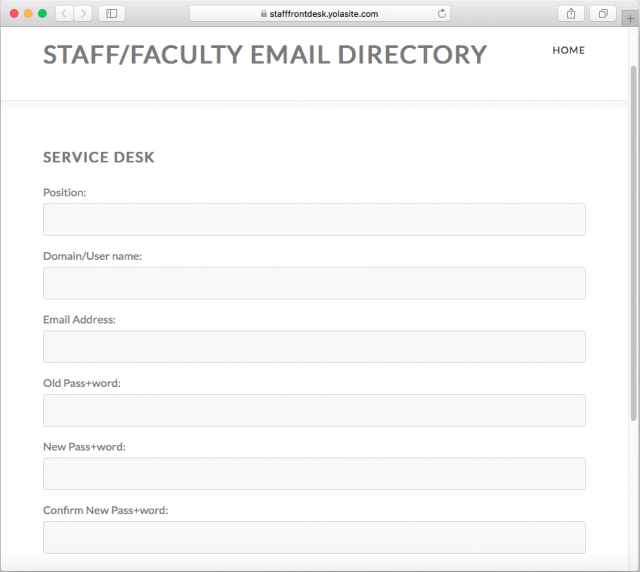Image resolution: width=640 pixels, height=572 pixels.
Task: Click the "Domain/User name:" label
Action: pyautogui.click(x=92, y=256)
